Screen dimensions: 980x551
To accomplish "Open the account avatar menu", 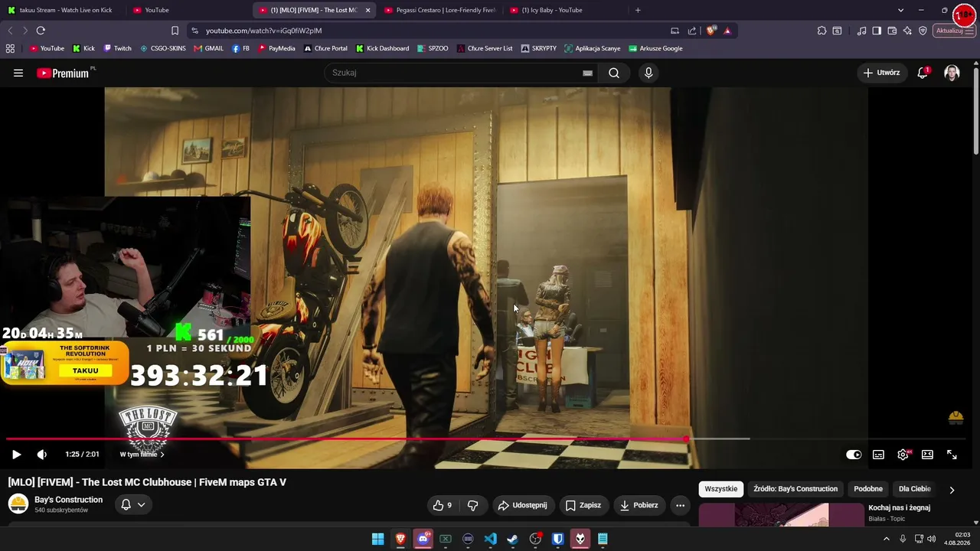I will click(x=952, y=73).
